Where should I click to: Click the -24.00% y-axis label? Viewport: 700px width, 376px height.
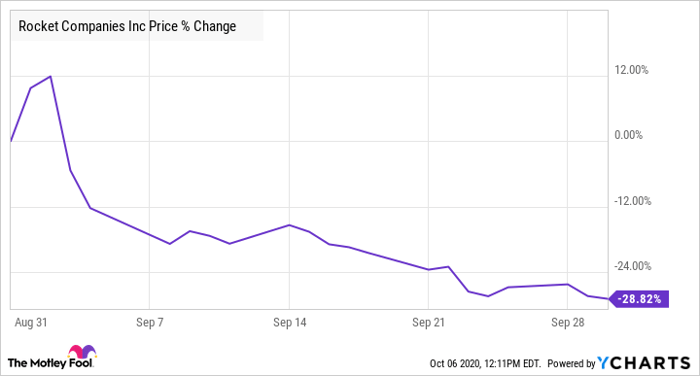pos(632,266)
